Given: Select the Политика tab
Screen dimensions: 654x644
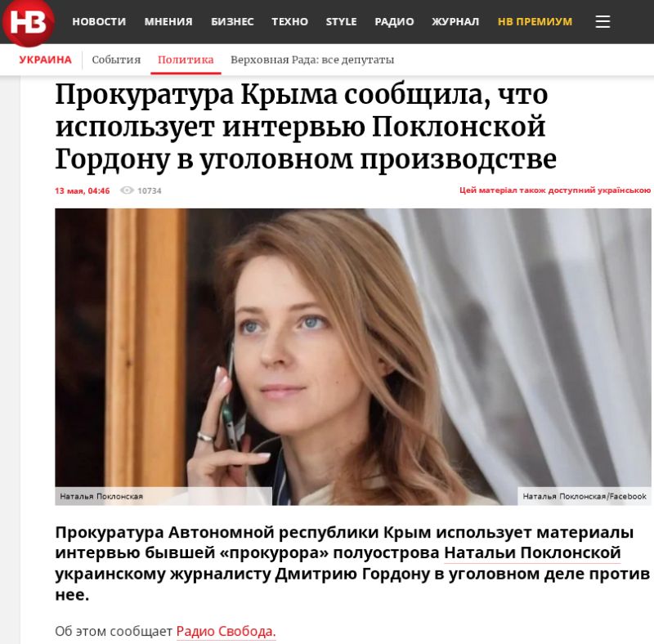Looking at the screenshot, I should (186, 60).
